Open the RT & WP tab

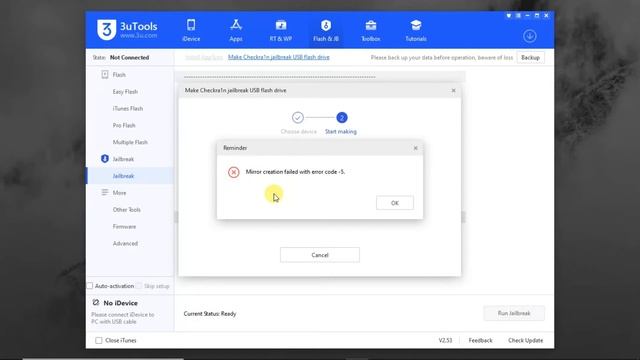281,31
